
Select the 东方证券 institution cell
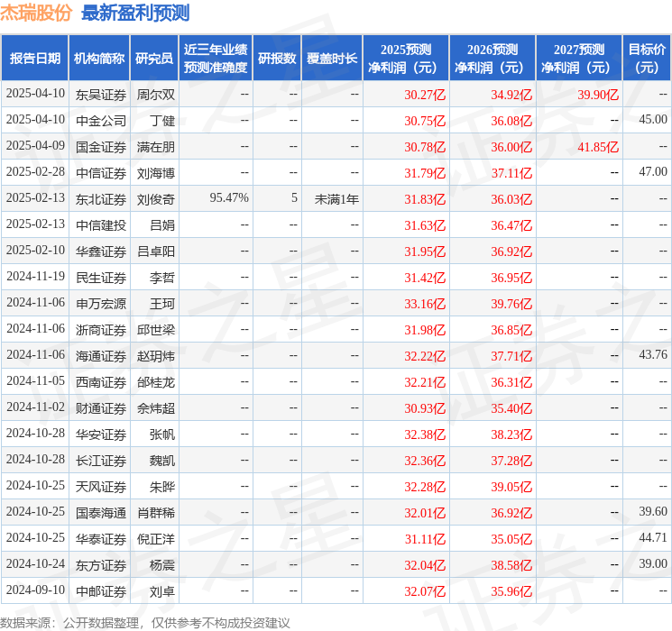tap(101, 565)
